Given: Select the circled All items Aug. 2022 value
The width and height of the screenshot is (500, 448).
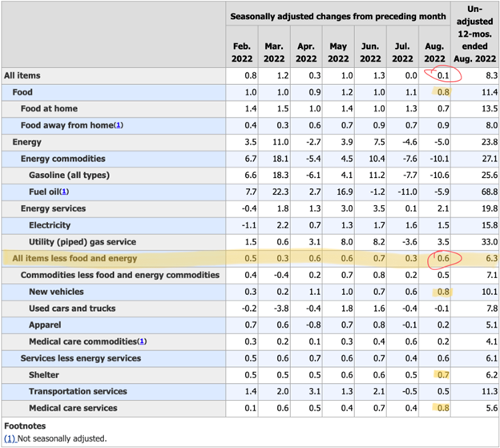Looking at the screenshot, I should [443, 75].
